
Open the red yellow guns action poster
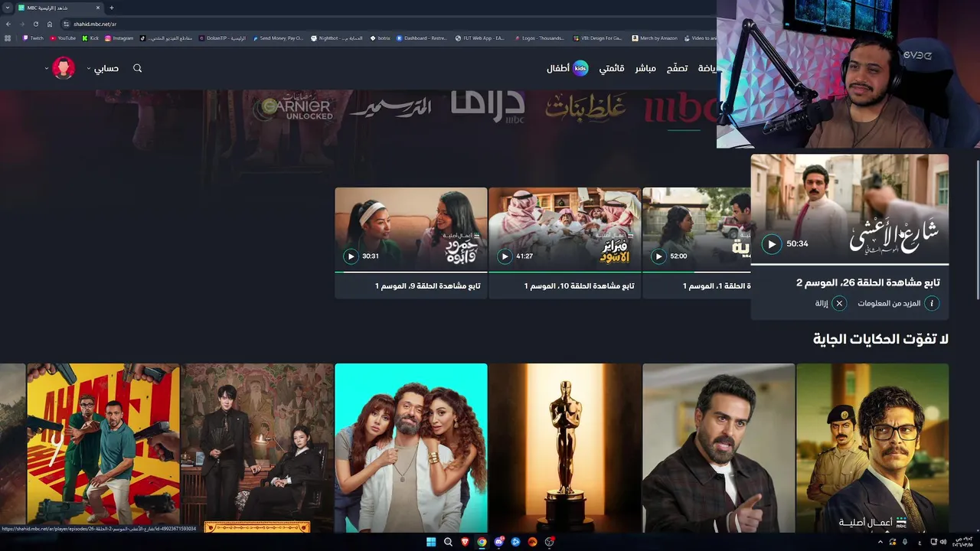coord(103,448)
